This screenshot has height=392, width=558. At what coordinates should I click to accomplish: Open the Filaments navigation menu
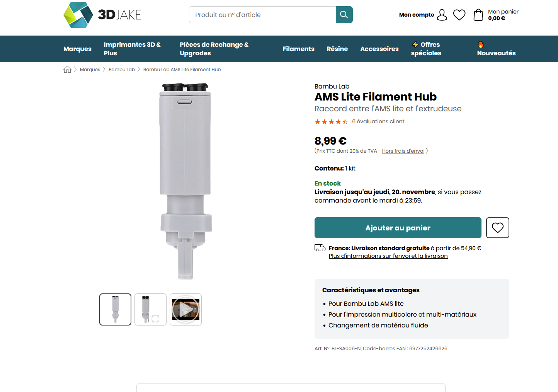point(298,49)
